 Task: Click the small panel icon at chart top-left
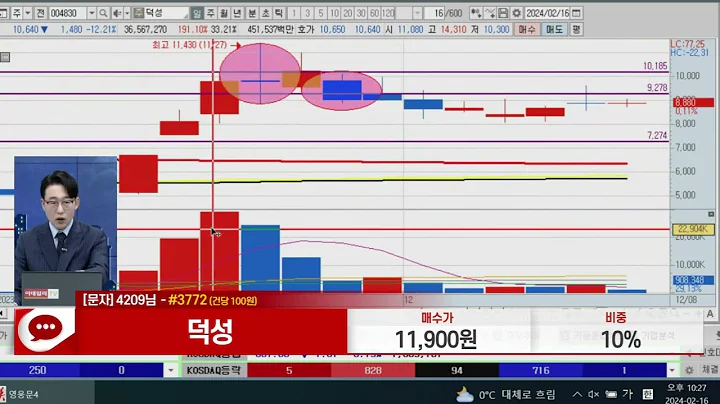pyautogui.click(x=5, y=57)
